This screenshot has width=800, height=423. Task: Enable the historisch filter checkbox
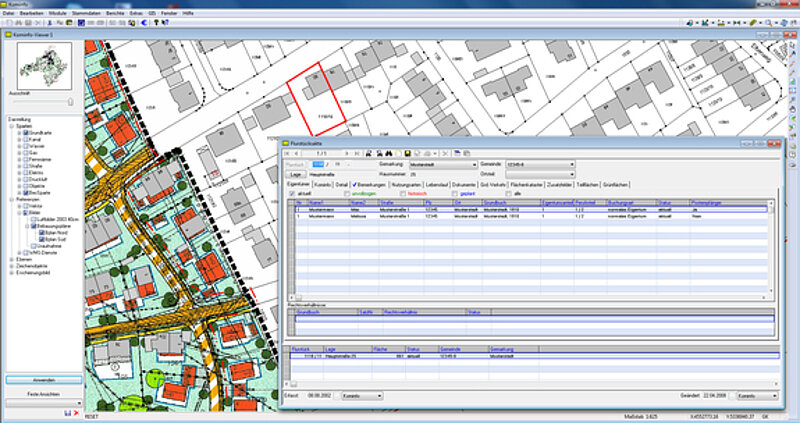point(403,194)
